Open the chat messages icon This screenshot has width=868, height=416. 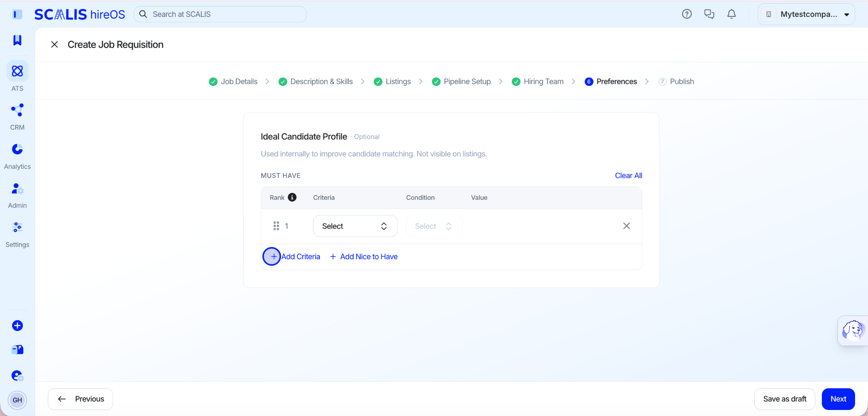click(709, 14)
